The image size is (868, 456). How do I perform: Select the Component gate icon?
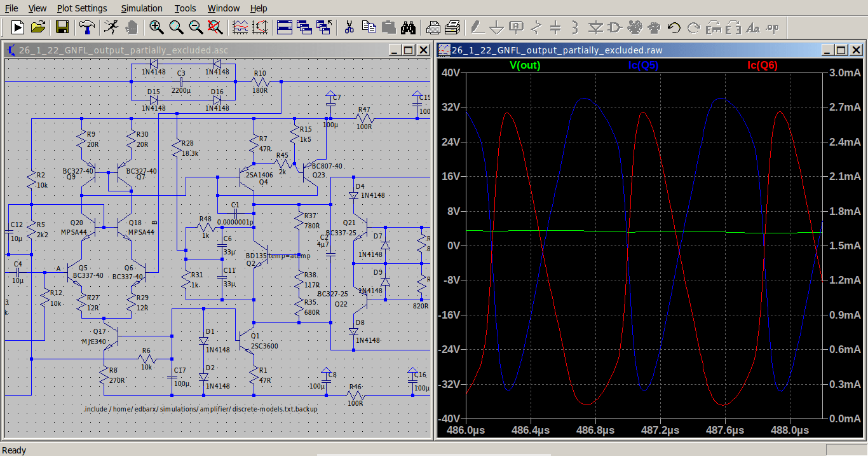[615, 27]
